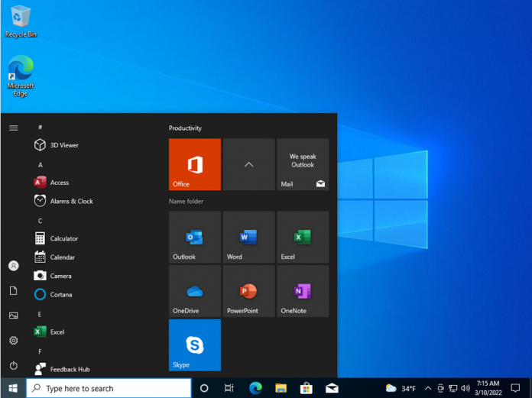Collapse the tile folder with the chevron
Viewport: 532px width, 398px height.
(x=248, y=164)
